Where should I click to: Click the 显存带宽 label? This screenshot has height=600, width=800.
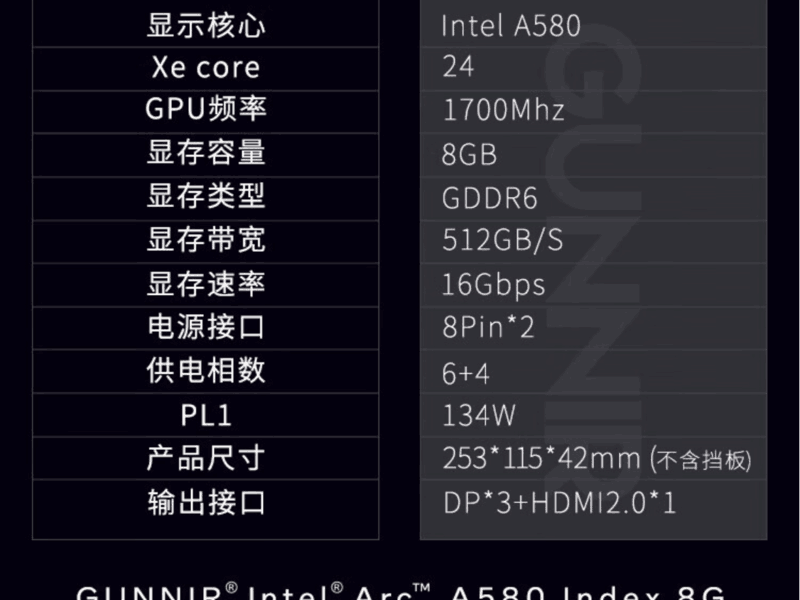point(206,239)
